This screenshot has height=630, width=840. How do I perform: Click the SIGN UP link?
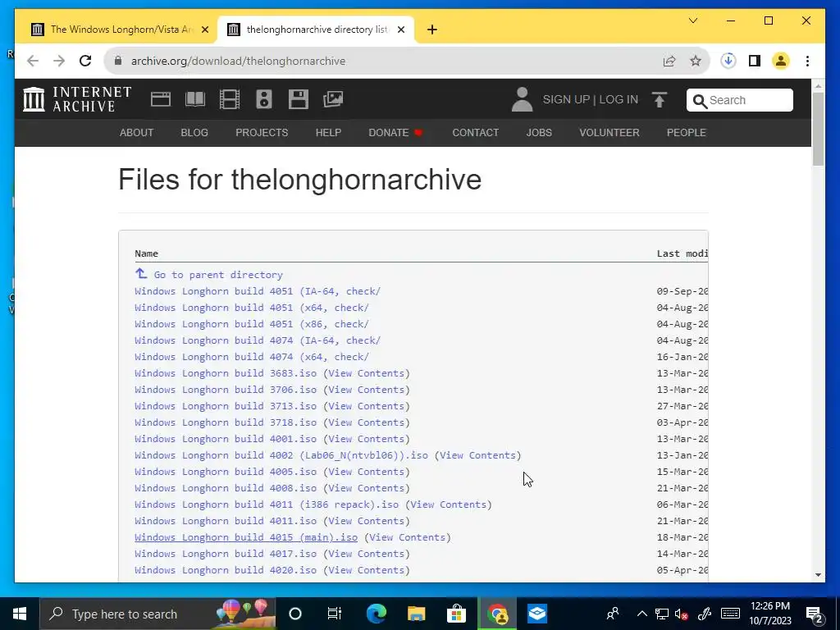click(x=566, y=99)
